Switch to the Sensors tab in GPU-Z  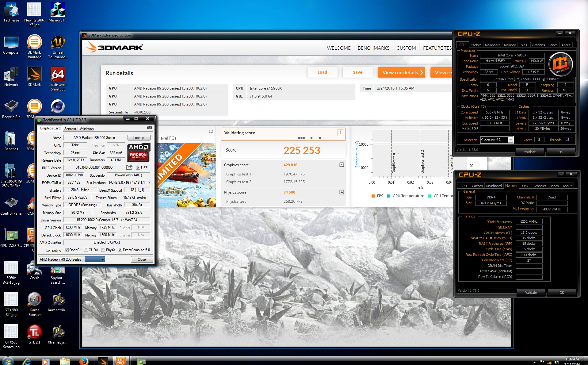click(x=70, y=129)
